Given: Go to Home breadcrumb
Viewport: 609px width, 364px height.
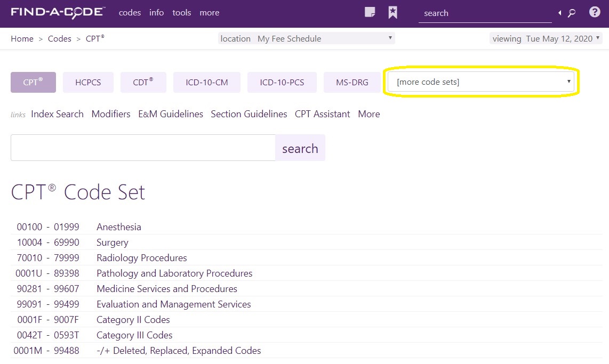Looking at the screenshot, I should (22, 39).
